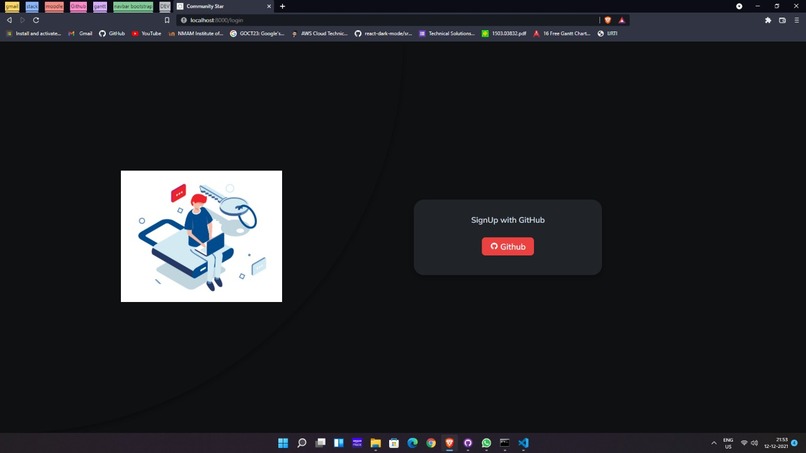Open the terminal app in the taskbar

point(505,443)
